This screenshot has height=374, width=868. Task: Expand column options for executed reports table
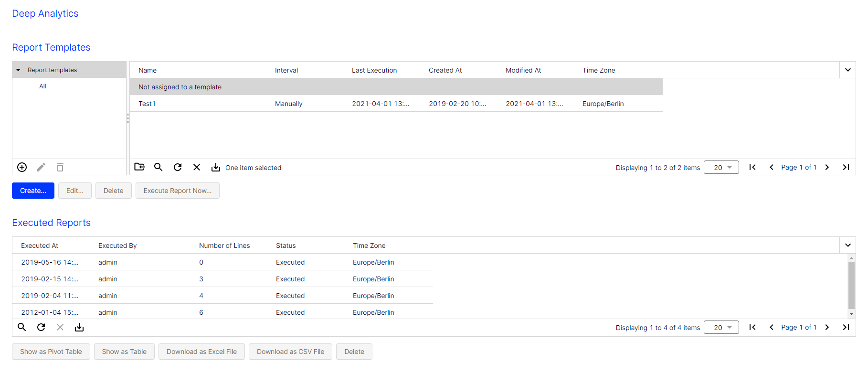pos(847,246)
